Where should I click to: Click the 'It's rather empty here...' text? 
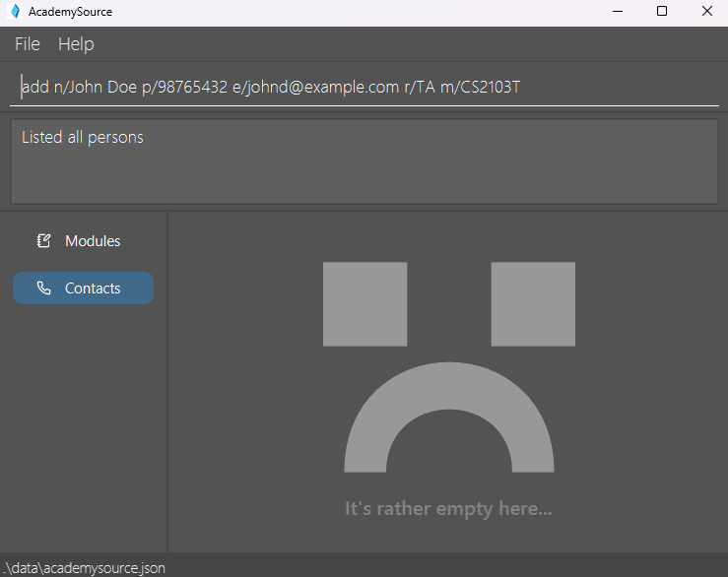[448, 509]
